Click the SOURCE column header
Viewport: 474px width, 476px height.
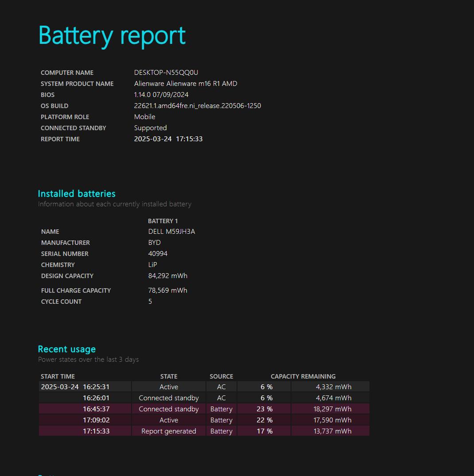pos(221,376)
